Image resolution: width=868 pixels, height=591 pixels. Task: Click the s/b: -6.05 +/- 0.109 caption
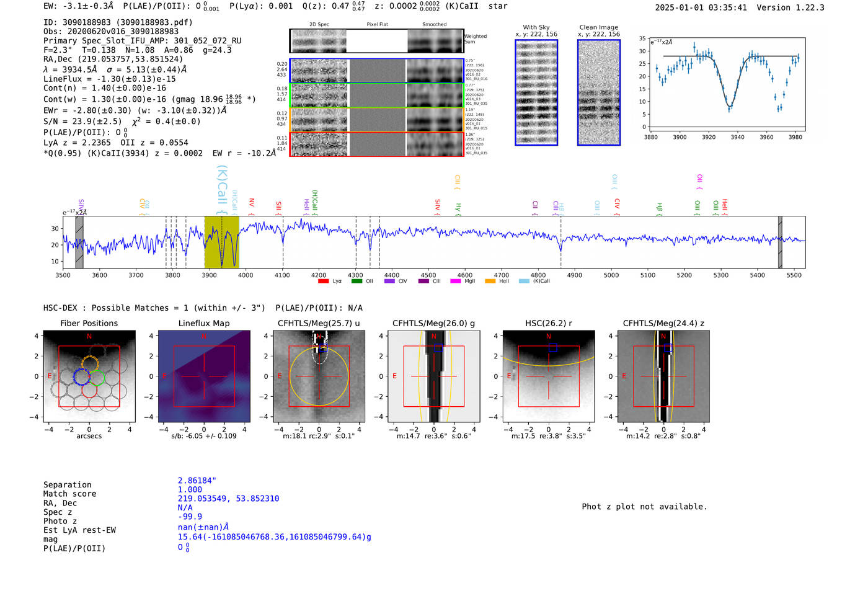click(x=204, y=436)
